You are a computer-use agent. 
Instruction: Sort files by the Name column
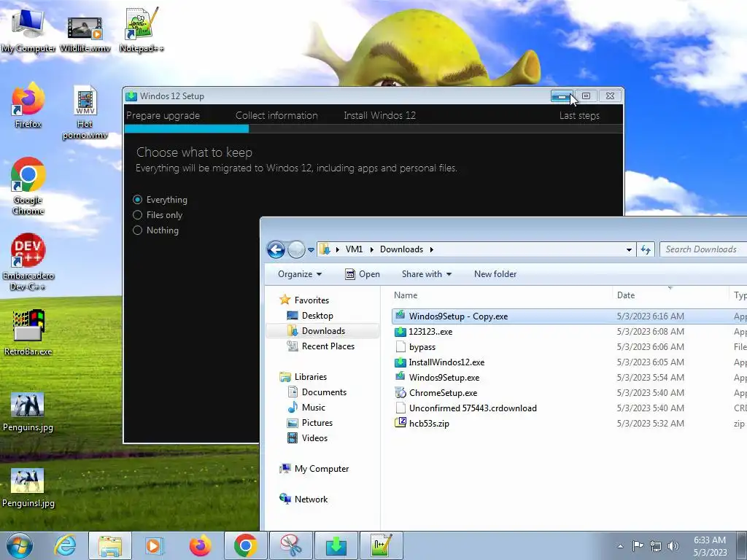406,295
